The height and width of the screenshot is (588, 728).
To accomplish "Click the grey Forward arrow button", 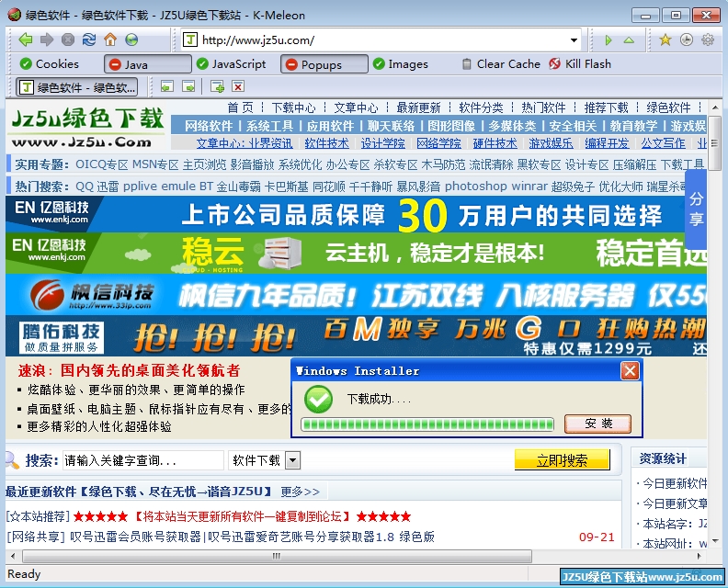I will [x=47, y=40].
